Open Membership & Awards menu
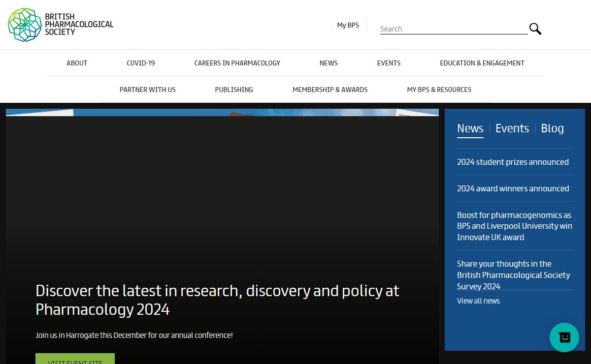 click(x=330, y=90)
